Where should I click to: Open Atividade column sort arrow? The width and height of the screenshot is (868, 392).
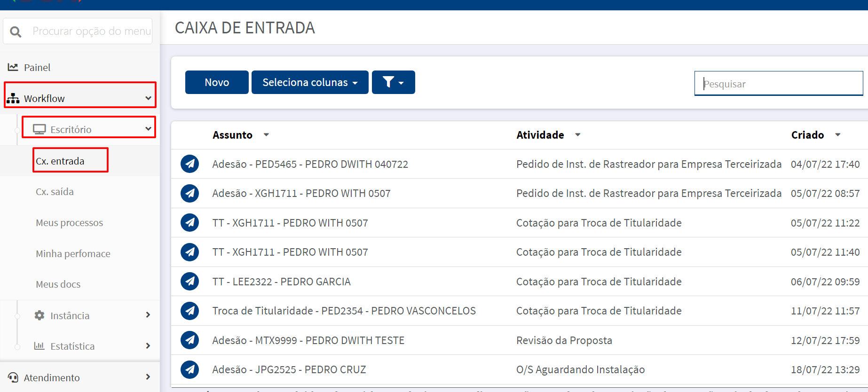pos(578,135)
